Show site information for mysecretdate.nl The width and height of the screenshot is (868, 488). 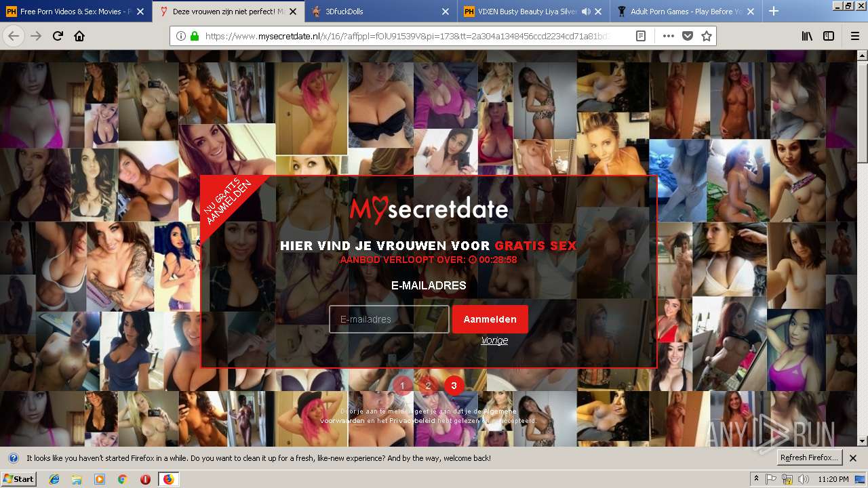pos(180,36)
